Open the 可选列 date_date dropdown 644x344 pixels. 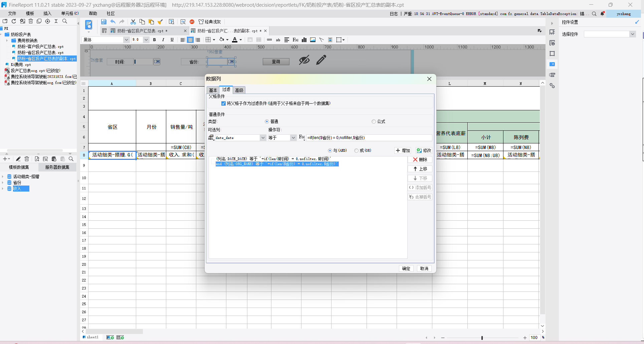(x=263, y=138)
